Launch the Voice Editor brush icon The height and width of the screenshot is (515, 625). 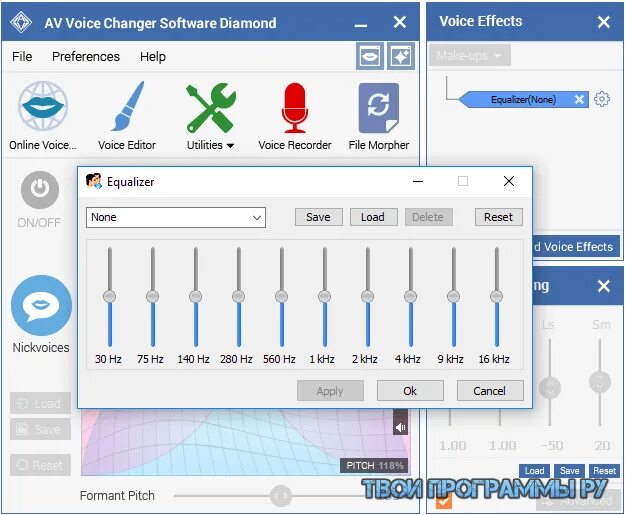pyautogui.click(x=127, y=106)
